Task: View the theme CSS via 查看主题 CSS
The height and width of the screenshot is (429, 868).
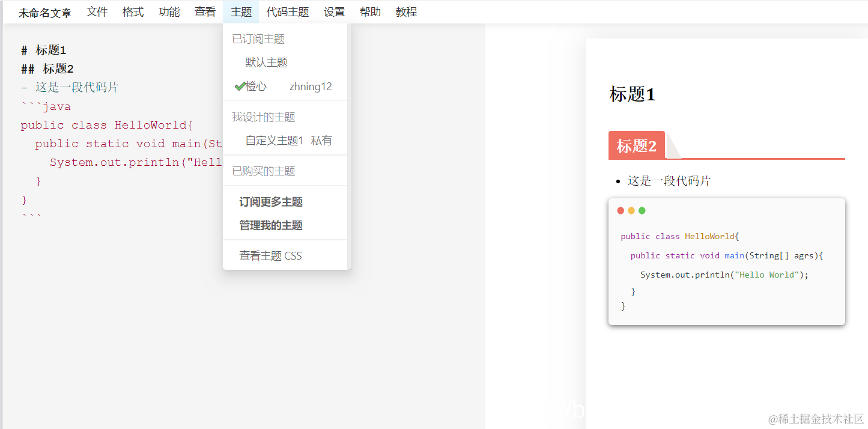Action: click(270, 255)
